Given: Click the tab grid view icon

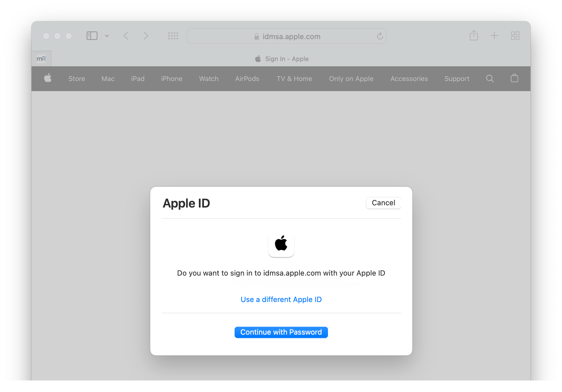Looking at the screenshot, I should pyautogui.click(x=516, y=36).
